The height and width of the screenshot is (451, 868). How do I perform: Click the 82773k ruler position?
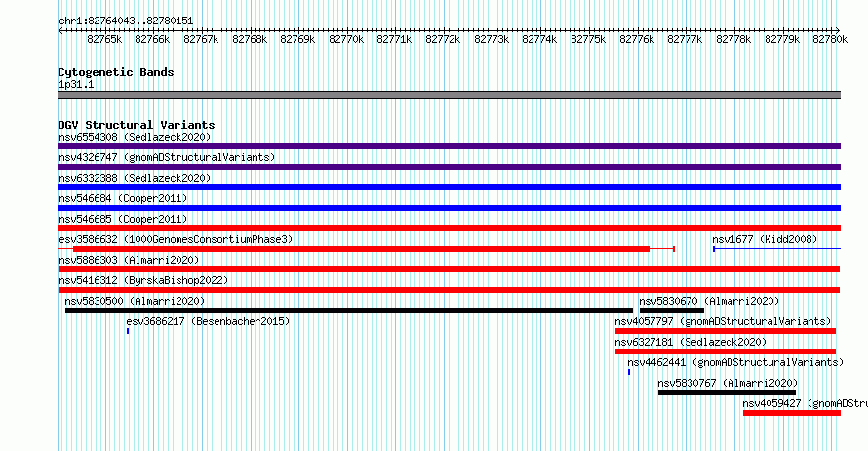[491, 39]
